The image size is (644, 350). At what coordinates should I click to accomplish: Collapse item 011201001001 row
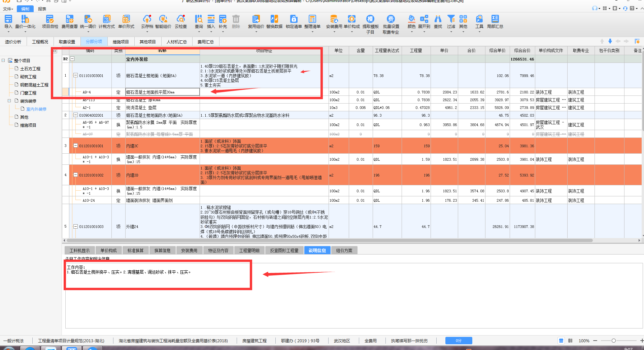pos(76,146)
